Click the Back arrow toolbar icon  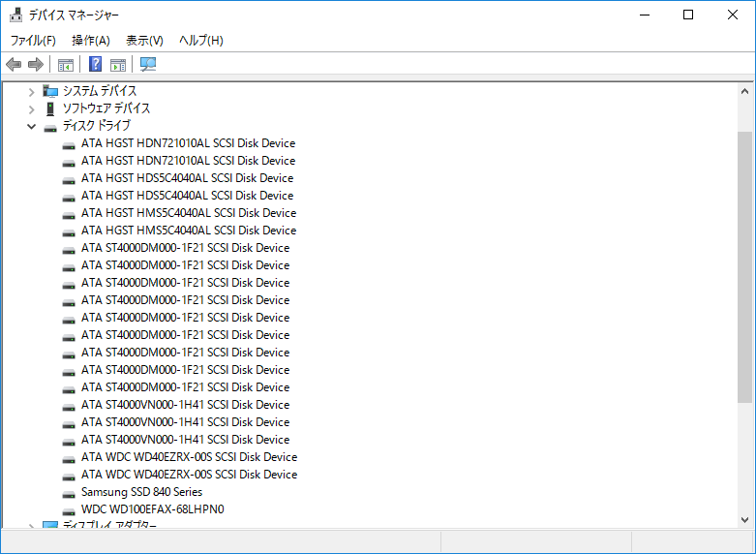point(14,64)
